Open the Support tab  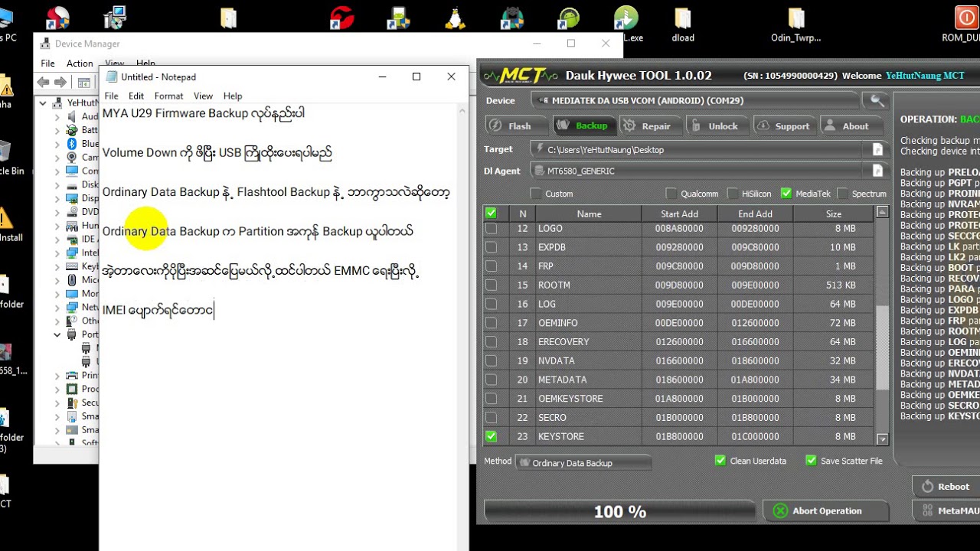(784, 126)
